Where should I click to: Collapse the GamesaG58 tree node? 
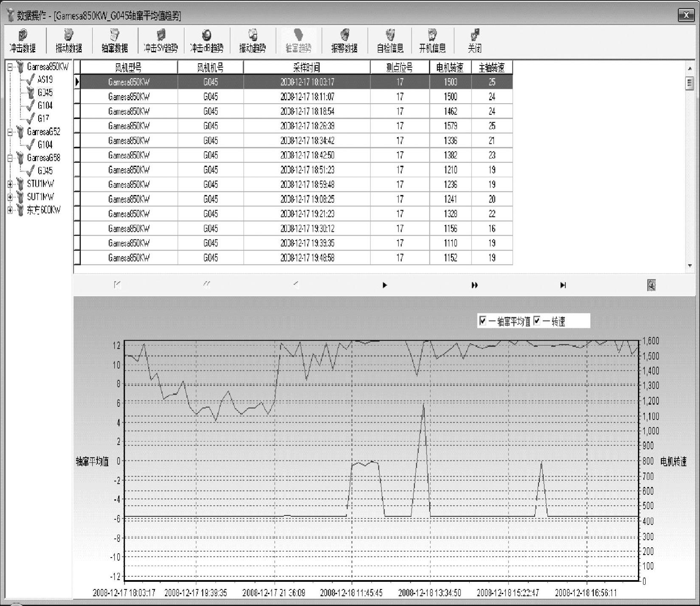[x=10, y=158]
